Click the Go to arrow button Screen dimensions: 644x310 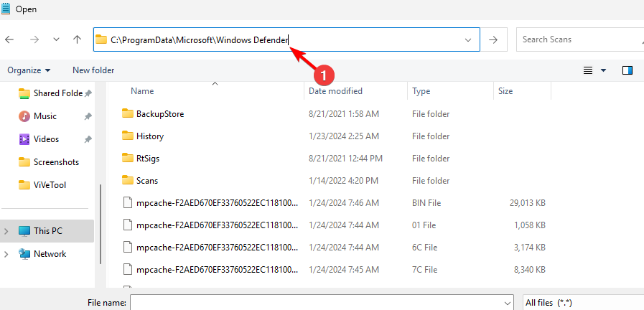pyautogui.click(x=494, y=39)
